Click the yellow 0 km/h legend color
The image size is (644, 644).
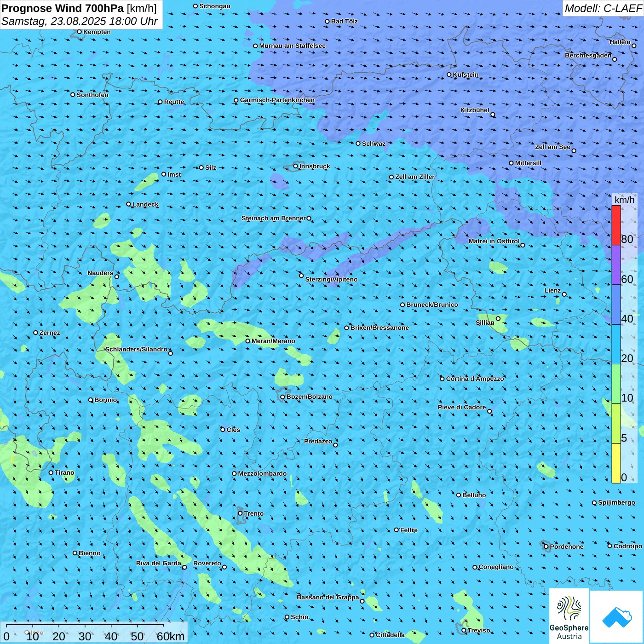(x=616, y=463)
